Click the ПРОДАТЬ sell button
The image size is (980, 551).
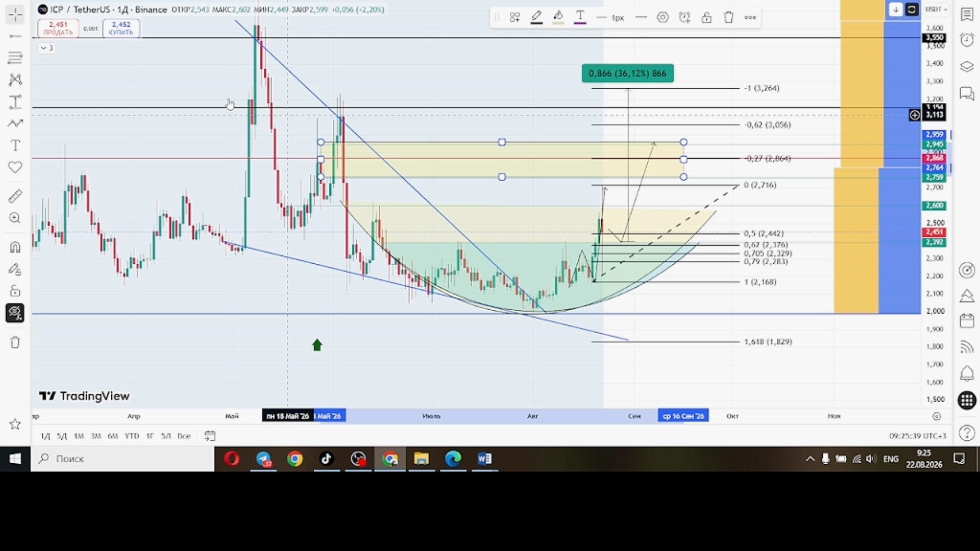pos(58,28)
